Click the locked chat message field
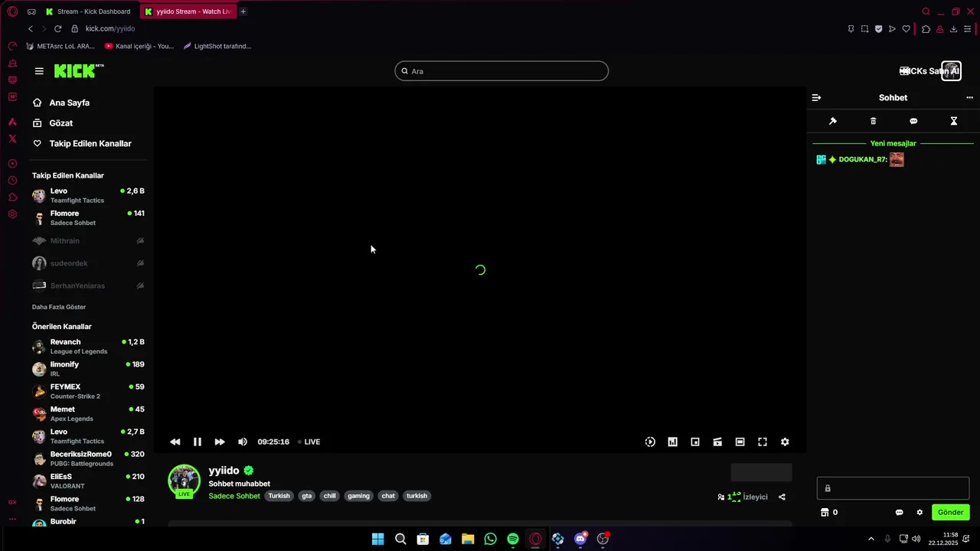The height and width of the screenshot is (551, 980). click(893, 488)
